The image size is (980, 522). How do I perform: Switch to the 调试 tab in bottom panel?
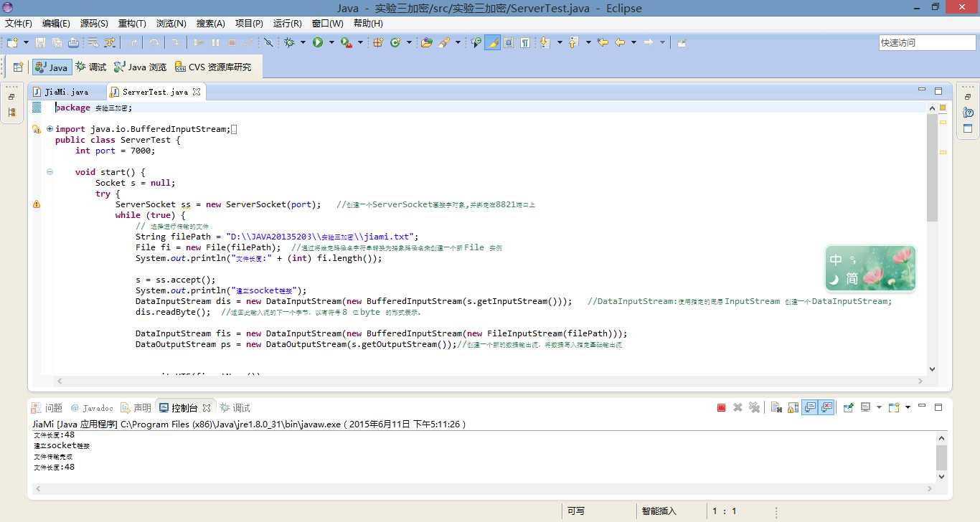(x=235, y=407)
